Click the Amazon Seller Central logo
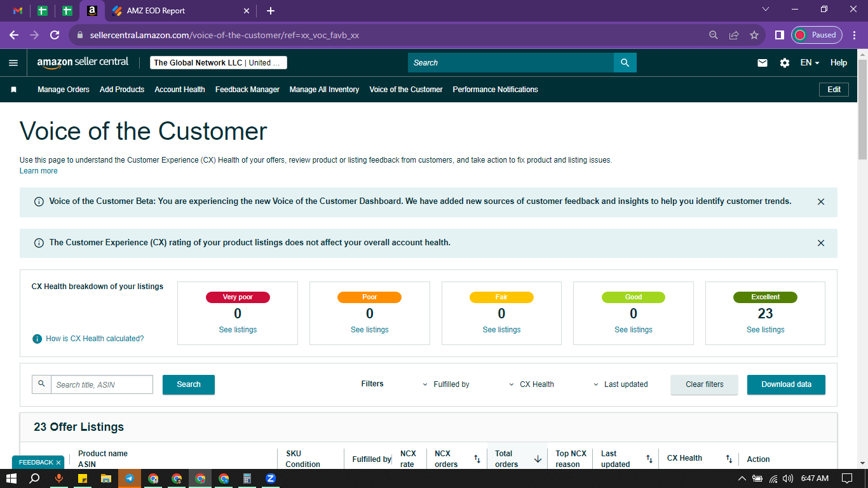The width and height of the screenshot is (868, 488). coord(83,62)
